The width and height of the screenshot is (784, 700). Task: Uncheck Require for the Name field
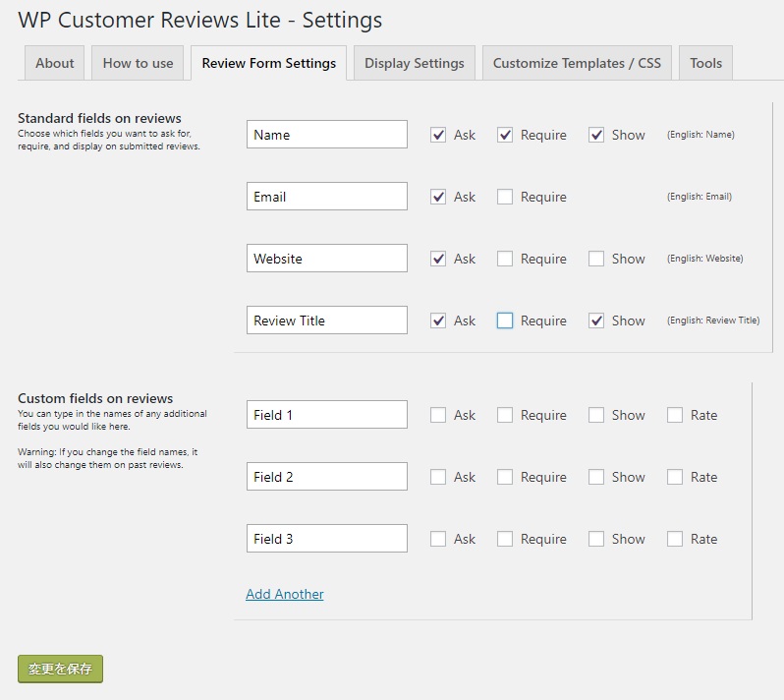505,135
